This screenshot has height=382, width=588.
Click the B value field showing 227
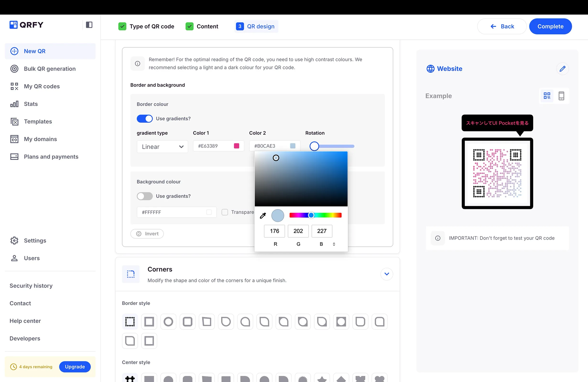pos(322,231)
